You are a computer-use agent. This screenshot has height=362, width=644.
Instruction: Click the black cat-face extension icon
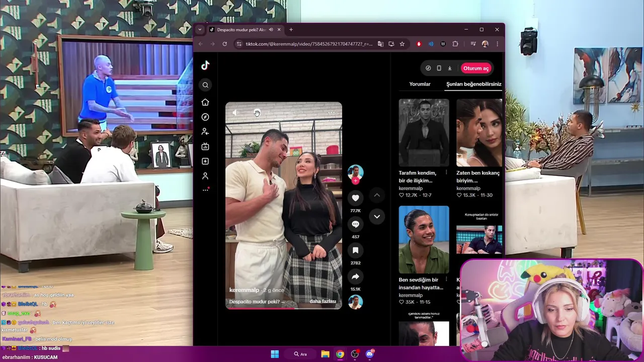tap(443, 44)
